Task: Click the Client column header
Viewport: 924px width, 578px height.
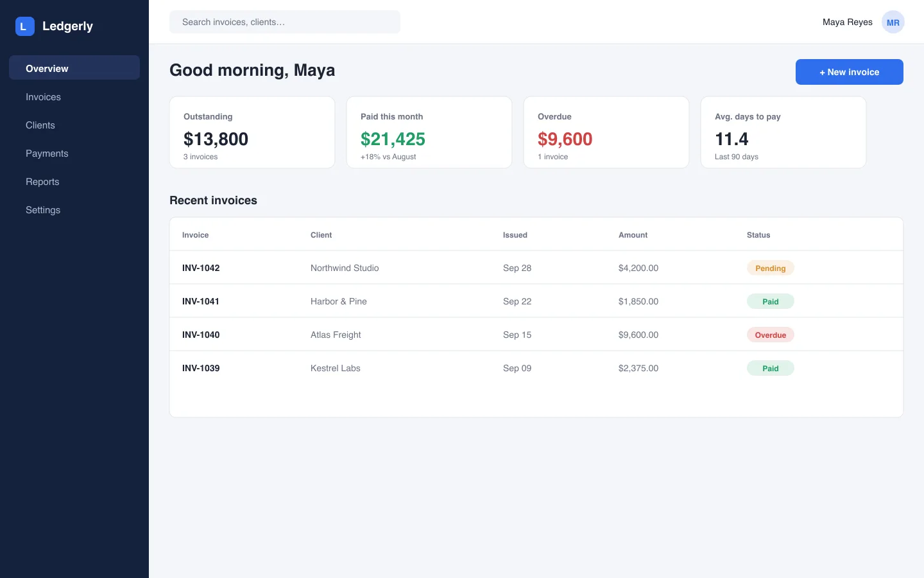Action: [x=321, y=235]
